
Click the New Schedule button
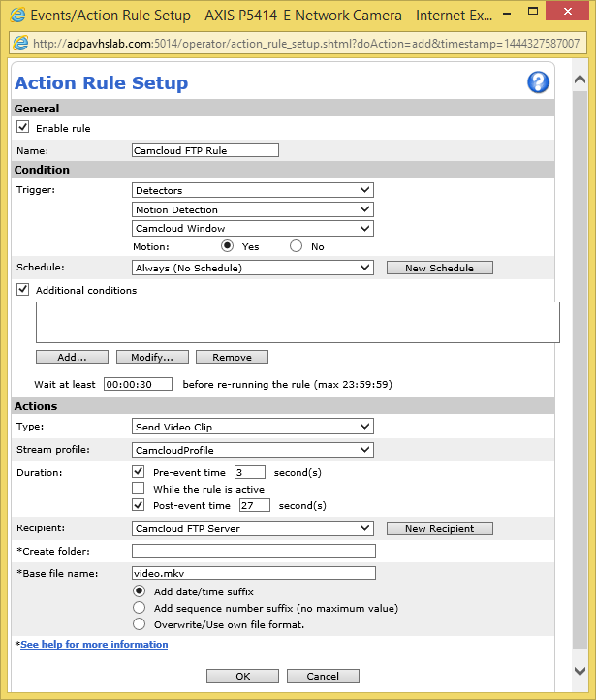439,268
